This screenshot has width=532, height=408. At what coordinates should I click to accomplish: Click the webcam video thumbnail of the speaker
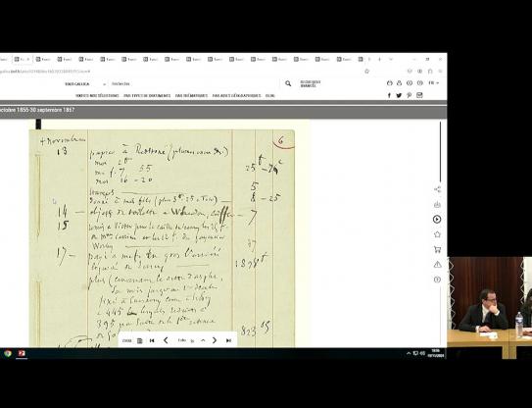click(x=490, y=307)
